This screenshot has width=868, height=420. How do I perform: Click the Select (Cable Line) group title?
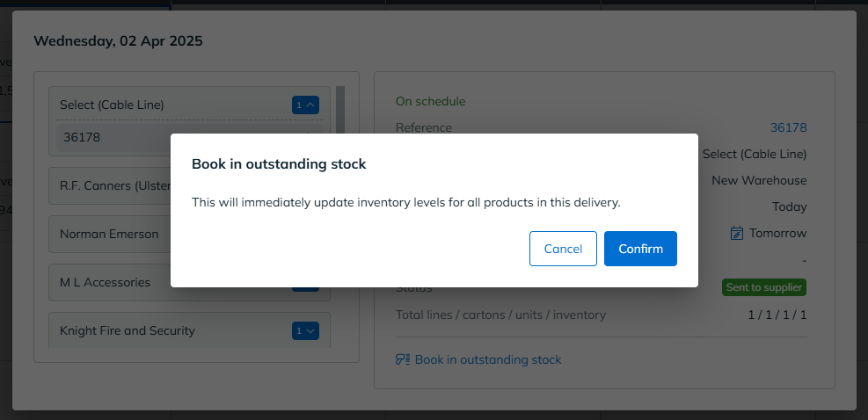112,105
